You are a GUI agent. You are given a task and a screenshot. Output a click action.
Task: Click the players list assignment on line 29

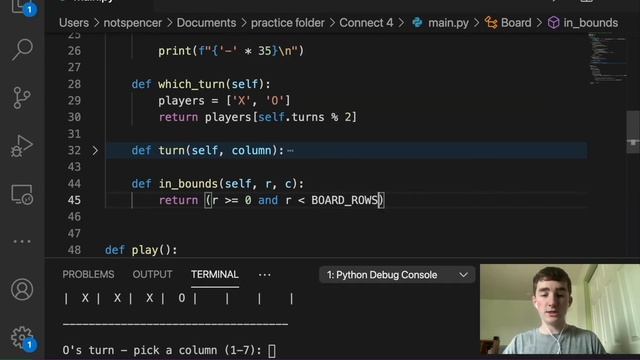(224, 101)
